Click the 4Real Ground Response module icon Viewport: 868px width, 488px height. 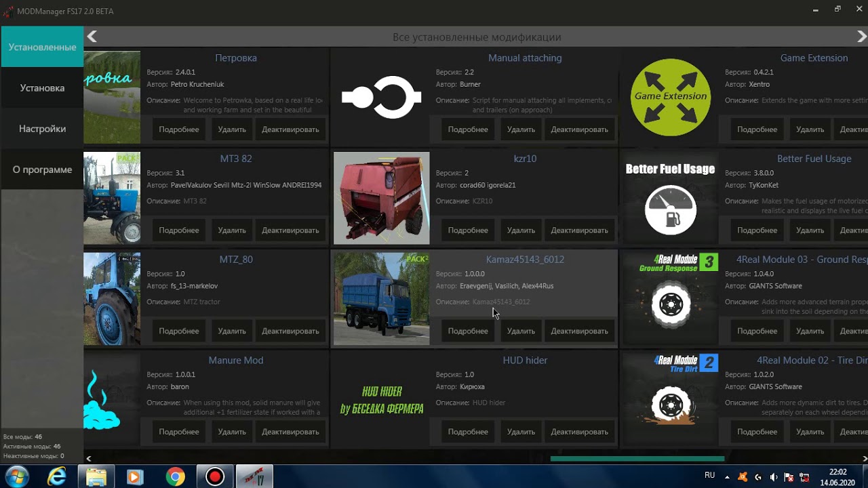point(670,299)
